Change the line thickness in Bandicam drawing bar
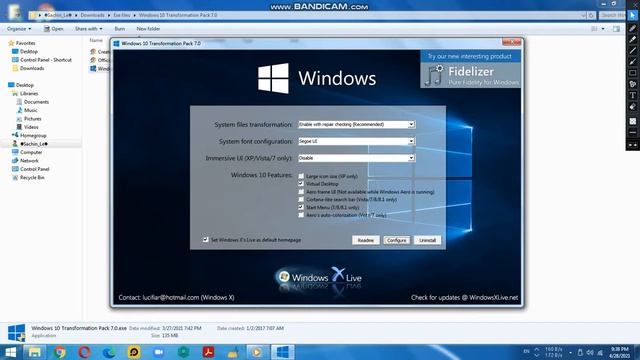The image size is (640, 360). coord(632,133)
